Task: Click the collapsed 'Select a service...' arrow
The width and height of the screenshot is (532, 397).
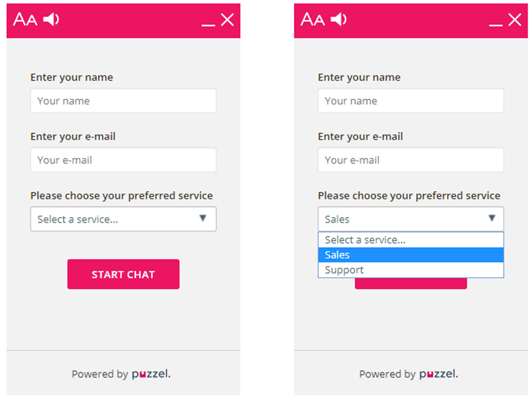Action: point(203,218)
